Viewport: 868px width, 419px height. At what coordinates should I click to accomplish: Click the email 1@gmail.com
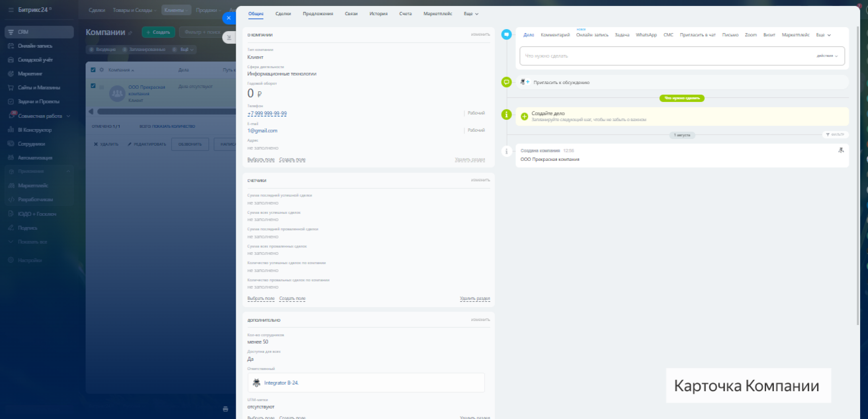tap(263, 130)
